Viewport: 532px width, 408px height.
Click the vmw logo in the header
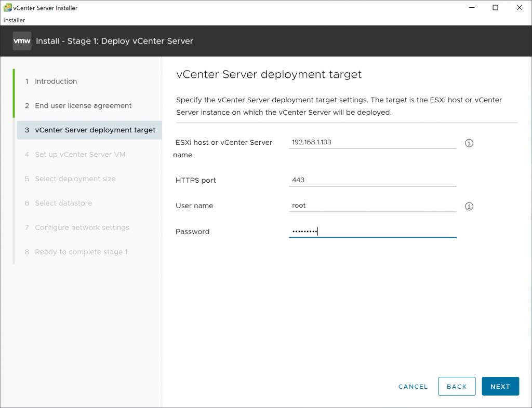(x=22, y=41)
